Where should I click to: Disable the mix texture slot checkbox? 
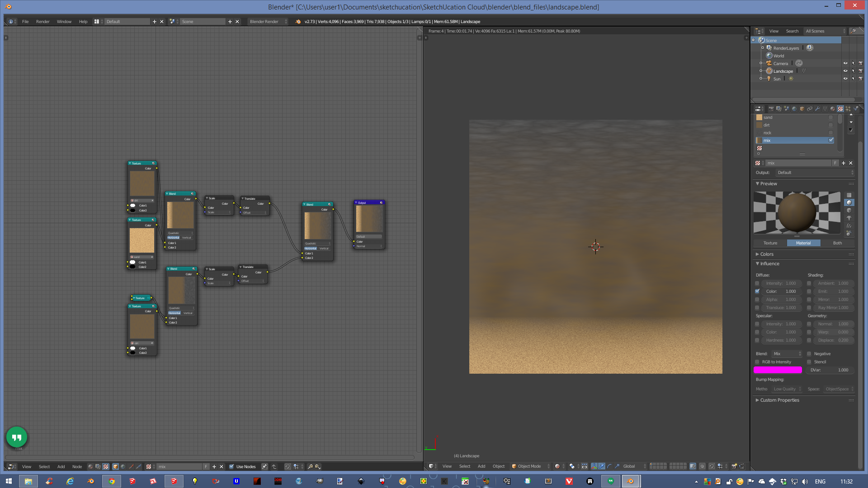coord(830,141)
